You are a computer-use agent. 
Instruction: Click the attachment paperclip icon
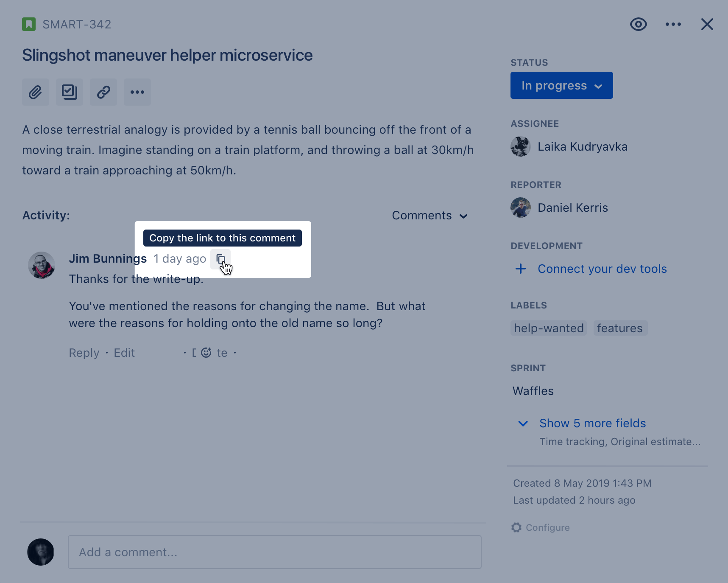pos(36,92)
